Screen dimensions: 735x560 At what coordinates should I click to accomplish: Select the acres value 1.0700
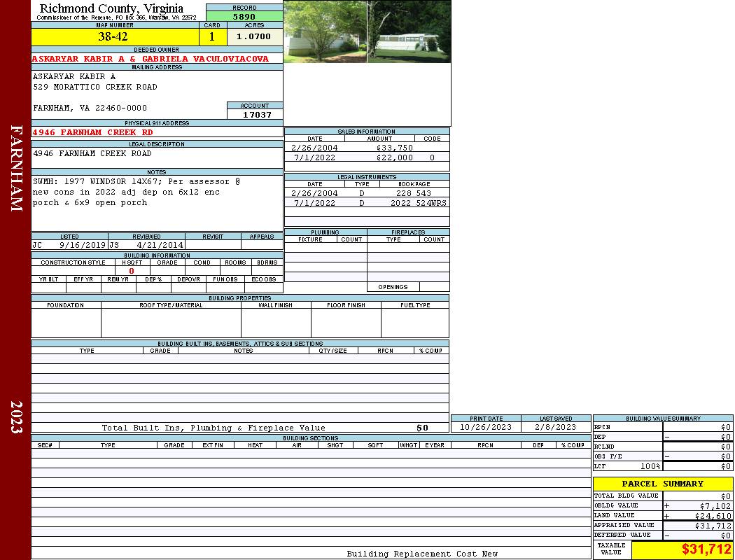click(x=253, y=36)
